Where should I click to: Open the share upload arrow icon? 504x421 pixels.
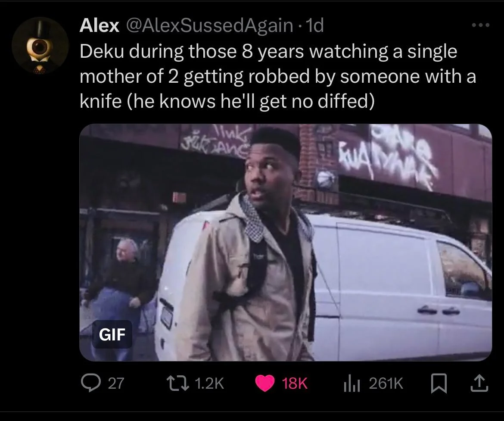(x=479, y=383)
